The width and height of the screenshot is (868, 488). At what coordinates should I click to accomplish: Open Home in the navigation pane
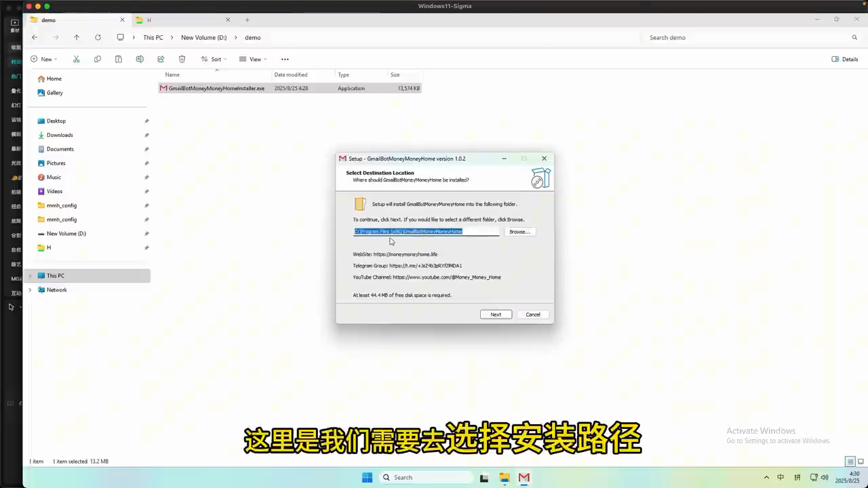(x=54, y=79)
